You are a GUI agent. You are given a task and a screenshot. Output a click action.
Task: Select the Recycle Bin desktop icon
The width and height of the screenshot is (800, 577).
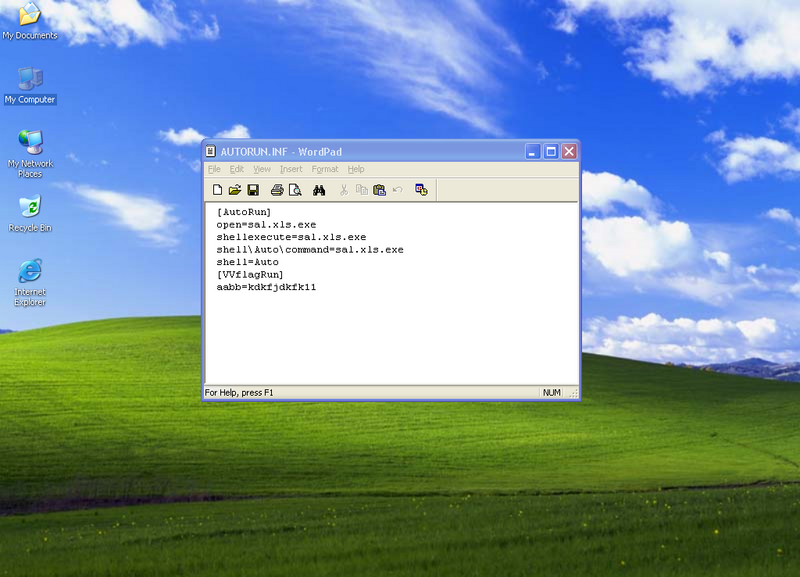click(x=30, y=213)
